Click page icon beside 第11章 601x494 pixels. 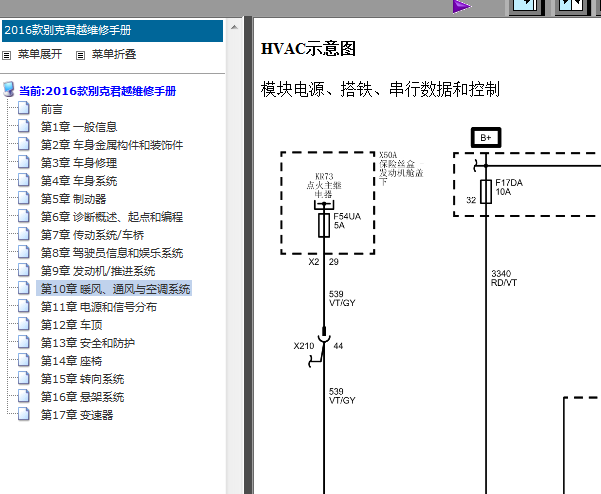pos(24,307)
